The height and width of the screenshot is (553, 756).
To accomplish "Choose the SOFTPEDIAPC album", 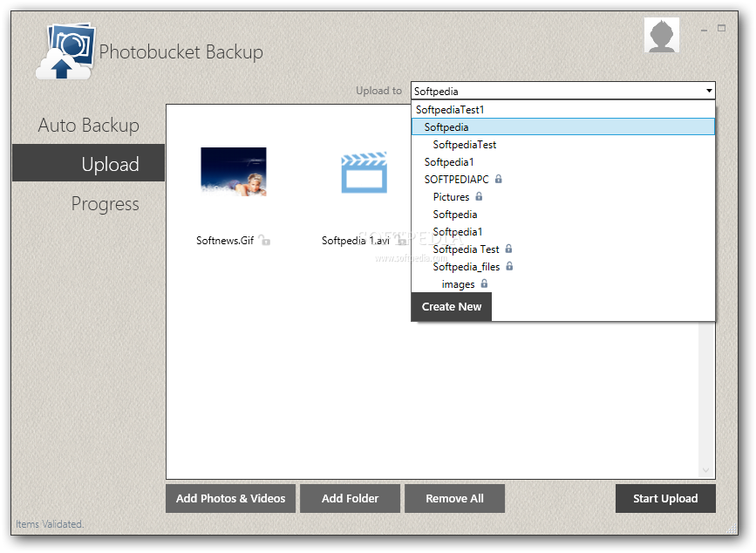I will (x=562, y=180).
